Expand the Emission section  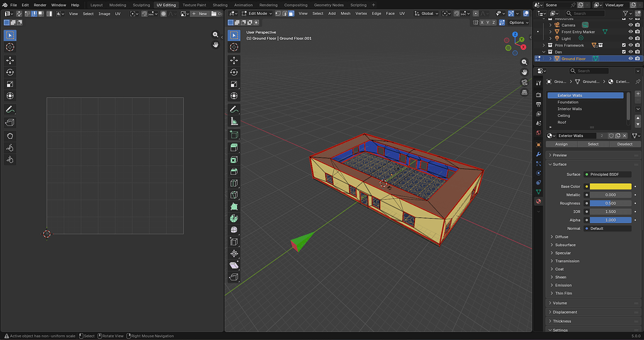click(x=563, y=285)
